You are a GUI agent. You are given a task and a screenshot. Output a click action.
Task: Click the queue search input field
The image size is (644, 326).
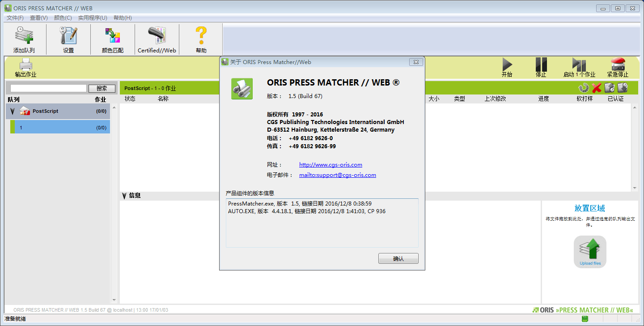(x=48, y=89)
